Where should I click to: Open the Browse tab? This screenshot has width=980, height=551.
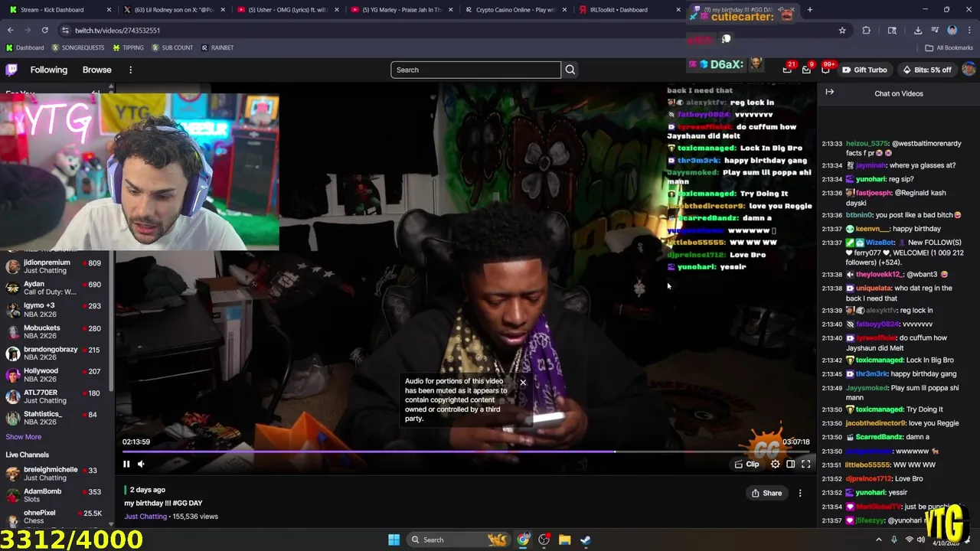click(97, 70)
